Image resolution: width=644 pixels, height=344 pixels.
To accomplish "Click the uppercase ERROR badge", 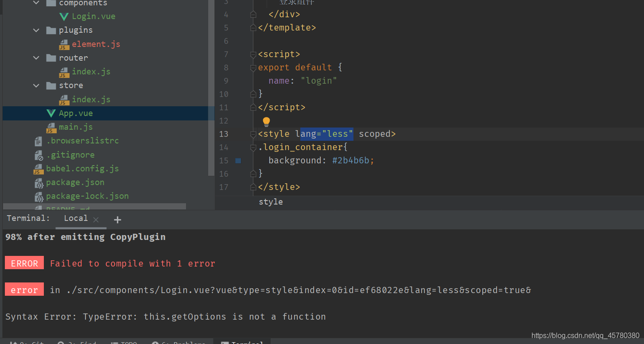I will pos(24,263).
